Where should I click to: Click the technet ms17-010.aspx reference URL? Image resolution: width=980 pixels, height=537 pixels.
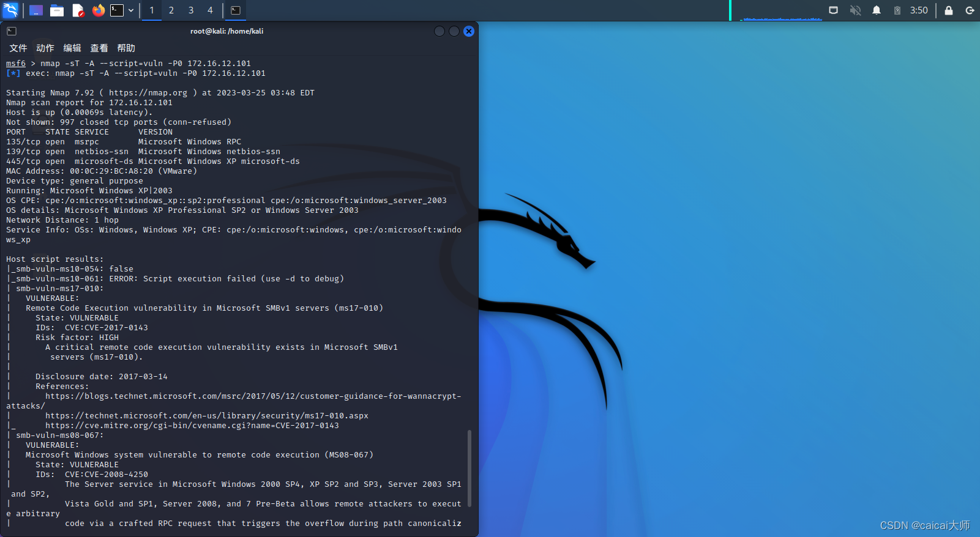point(207,416)
